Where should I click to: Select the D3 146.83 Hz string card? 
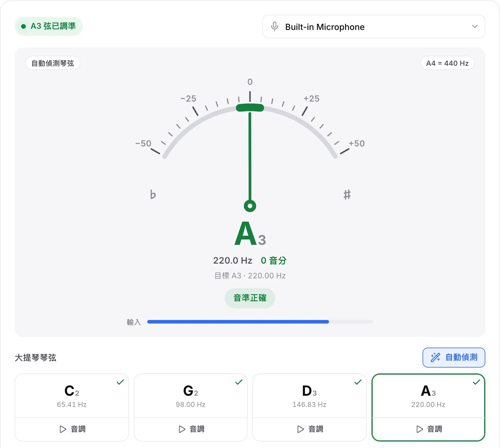coord(310,396)
